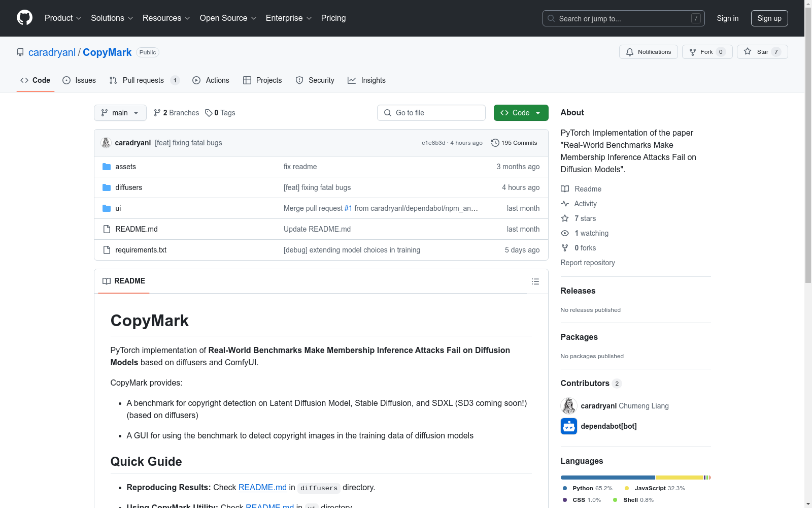Image resolution: width=812 pixels, height=508 pixels.
Task: Open commit hash c1e8b3d
Action: tap(433, 143)
